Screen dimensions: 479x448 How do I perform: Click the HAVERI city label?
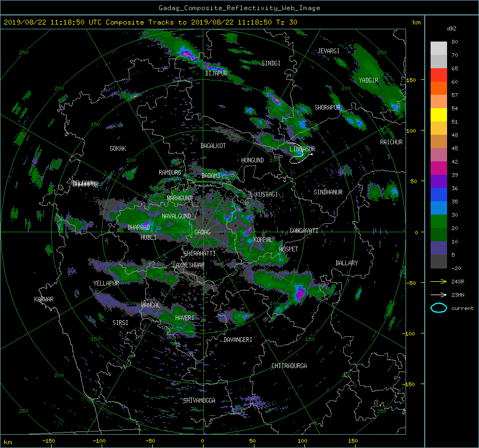[185, 318]
